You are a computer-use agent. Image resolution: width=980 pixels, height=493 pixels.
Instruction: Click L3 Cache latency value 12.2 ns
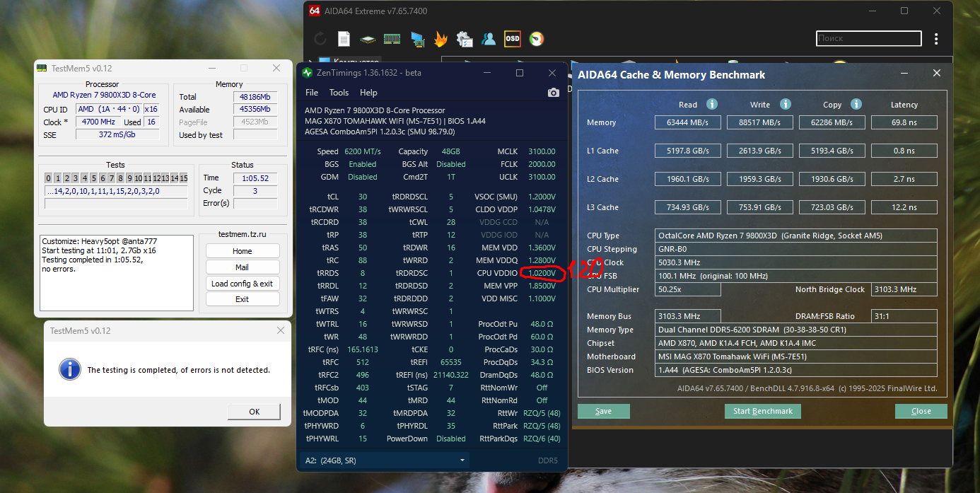click(904, 207)
